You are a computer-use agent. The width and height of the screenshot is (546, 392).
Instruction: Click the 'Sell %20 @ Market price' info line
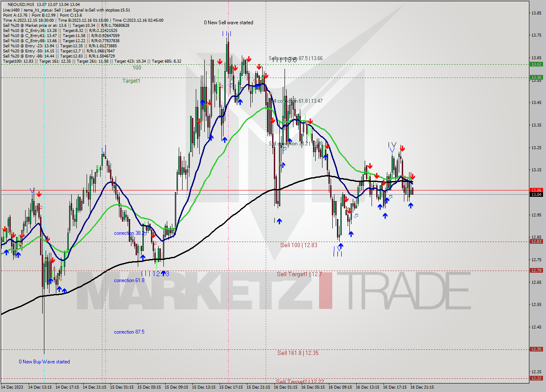pos(66,25)
